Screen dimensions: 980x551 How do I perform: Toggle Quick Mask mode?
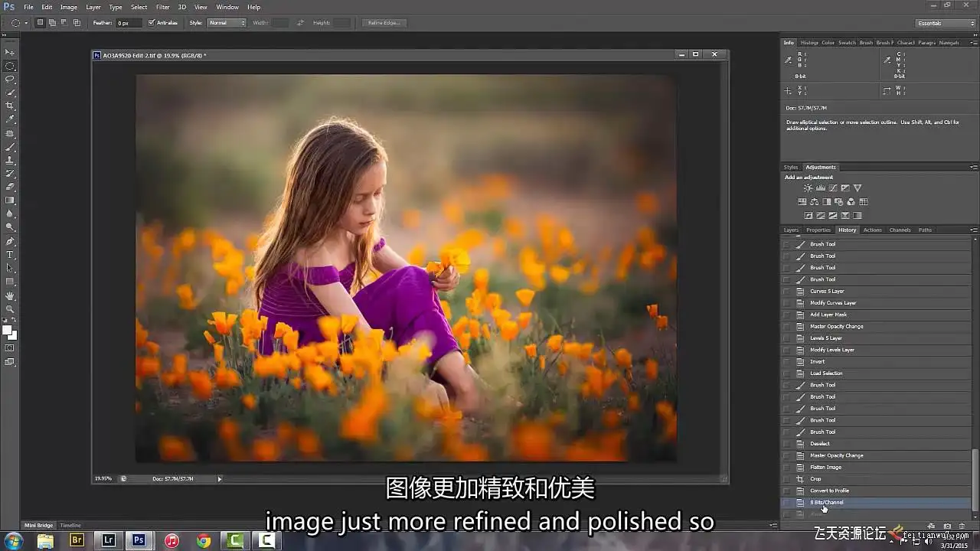point(10,348)
